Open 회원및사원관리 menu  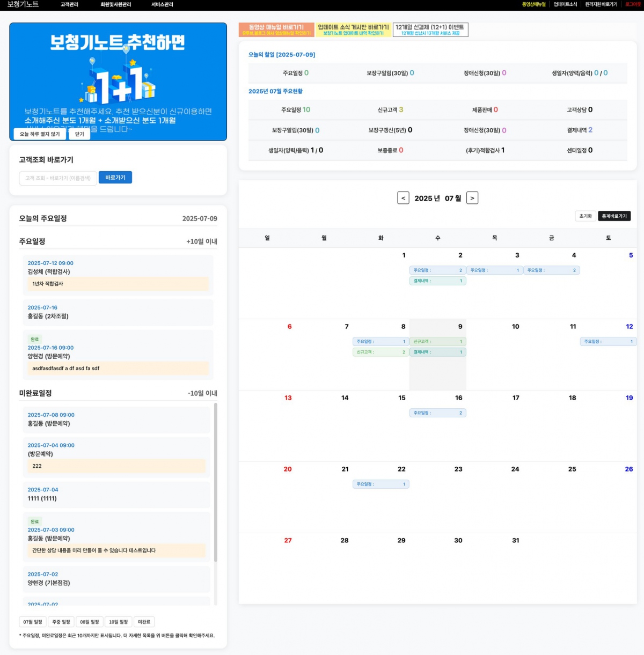(x=115, y=4)
